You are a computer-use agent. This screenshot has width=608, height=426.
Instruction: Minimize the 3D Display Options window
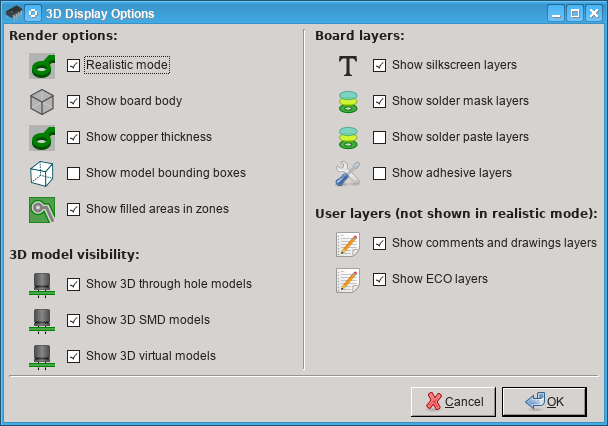[x=556, y=14]
